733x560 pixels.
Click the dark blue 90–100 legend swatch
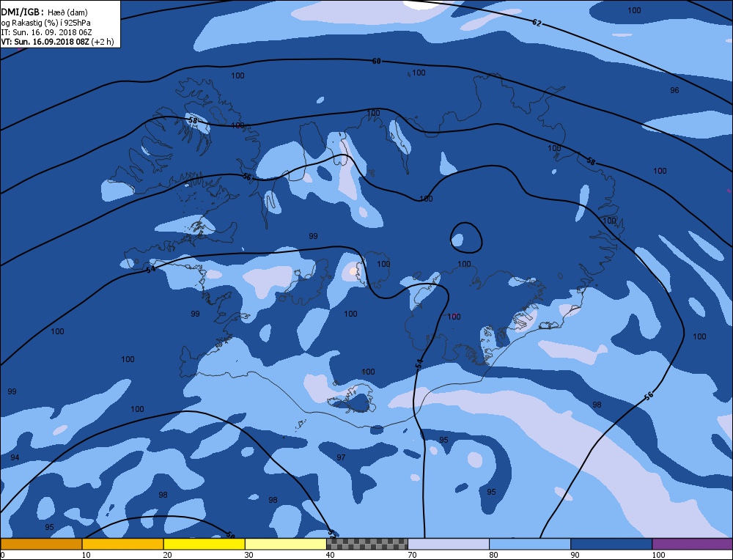(611, 544)
